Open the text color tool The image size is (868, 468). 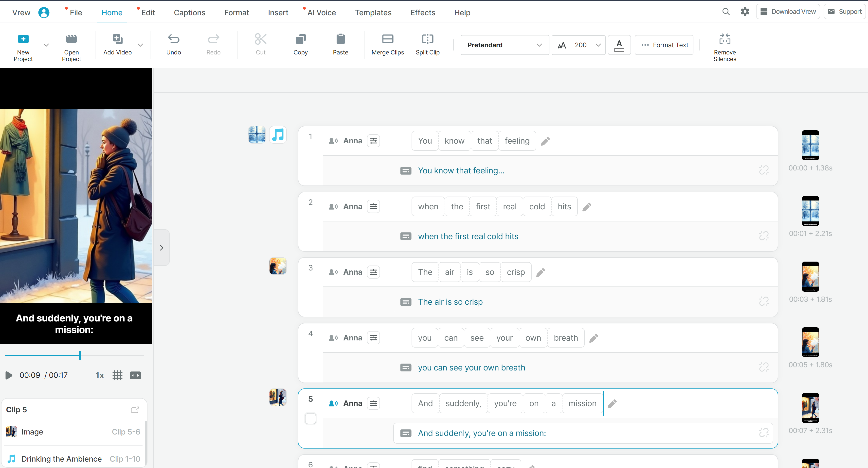[x=619, y=45]
